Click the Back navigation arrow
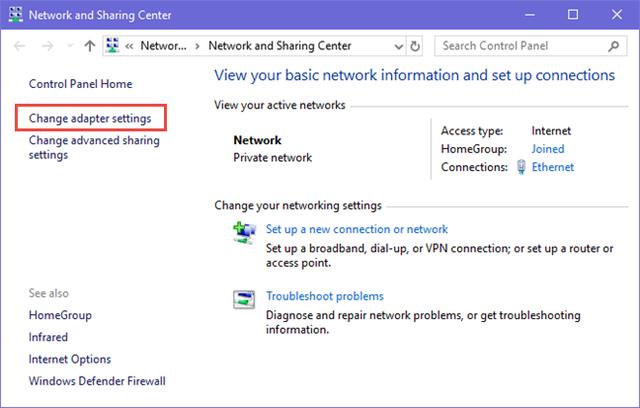Screen dimensions: 640x408 18,46
